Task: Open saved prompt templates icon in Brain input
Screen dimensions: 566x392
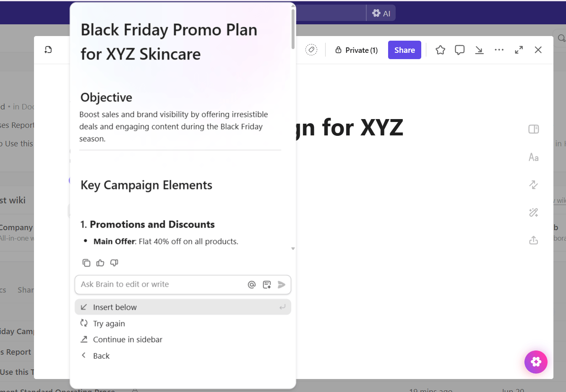Action: [x=266, y=285]
